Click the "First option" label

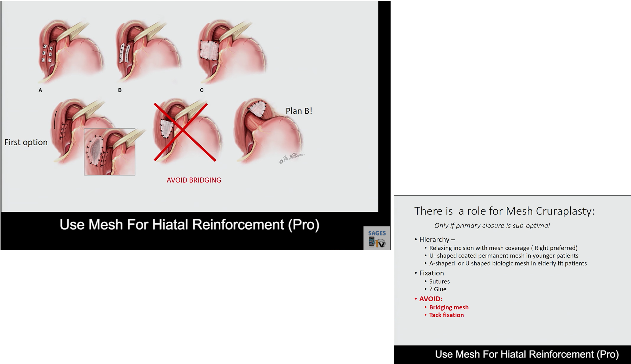(26, 142)
